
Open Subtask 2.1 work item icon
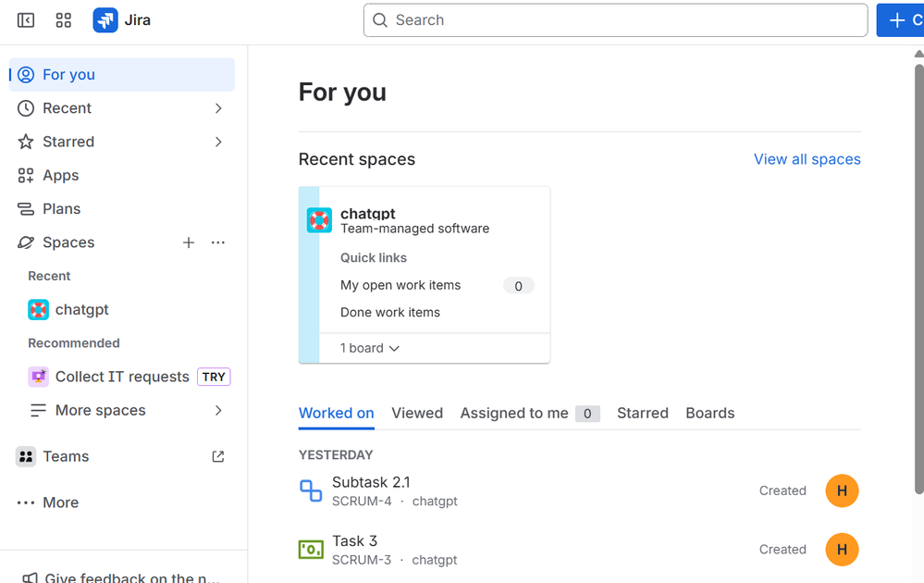(x=310, y=490)
